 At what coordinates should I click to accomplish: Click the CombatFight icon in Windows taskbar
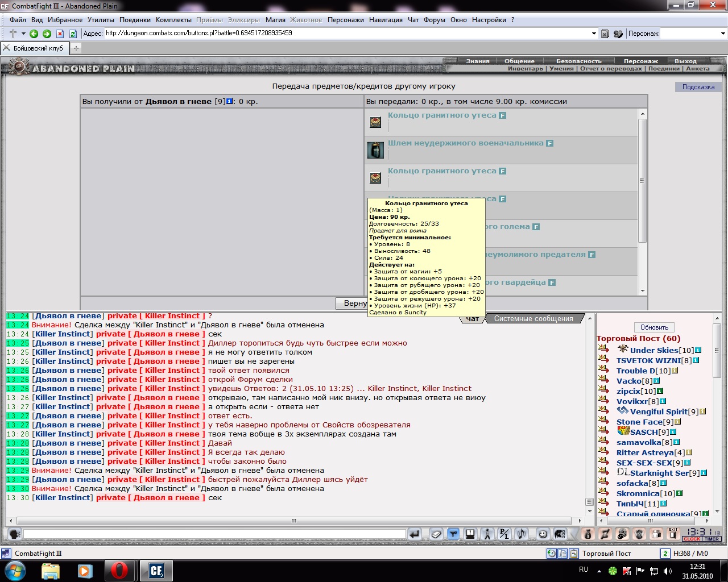(156, 570)
